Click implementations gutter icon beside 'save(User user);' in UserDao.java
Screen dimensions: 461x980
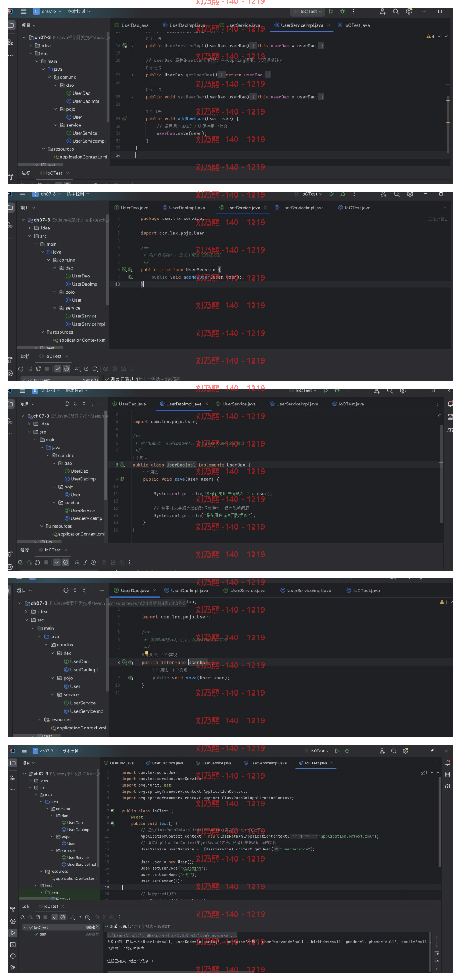[x=131, y=678]
